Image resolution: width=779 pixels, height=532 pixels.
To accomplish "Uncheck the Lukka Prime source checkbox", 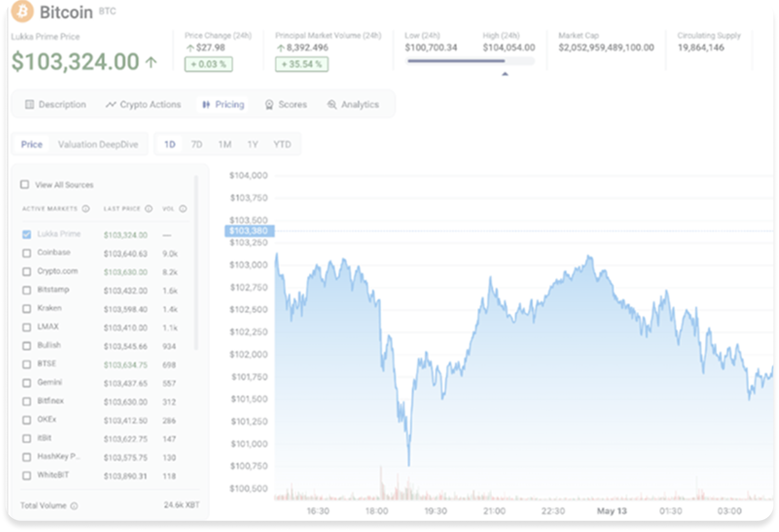I will (x=27, y=234).
